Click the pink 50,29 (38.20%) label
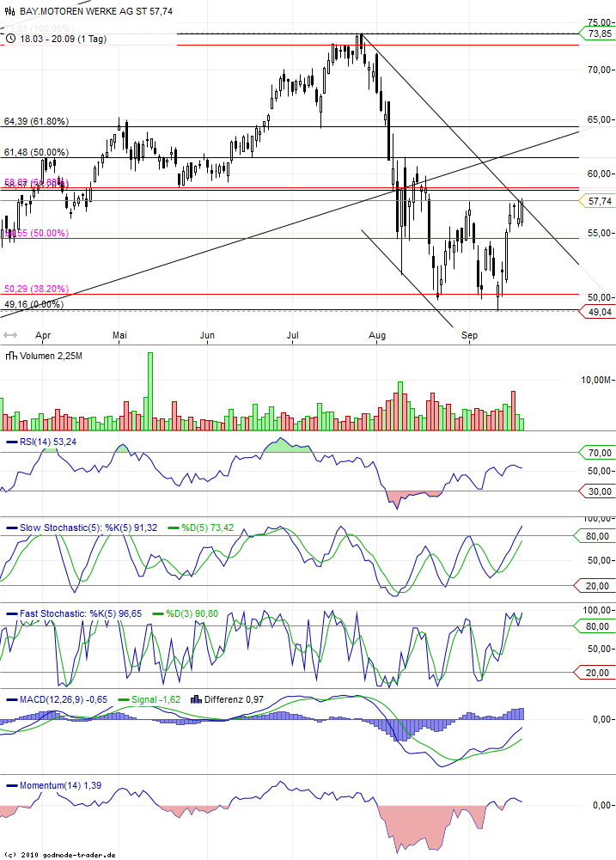The height and width of the screenshot is (860, 616). tap(36, 289)
